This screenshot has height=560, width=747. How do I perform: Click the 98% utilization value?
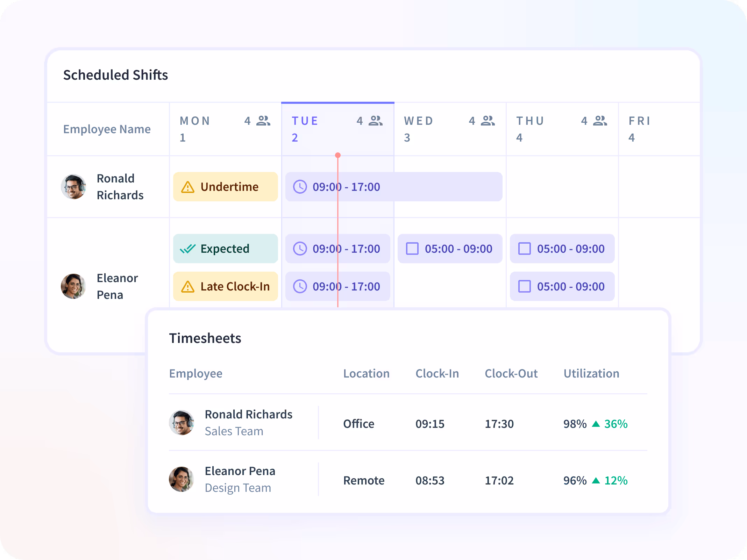coord(575,424)
